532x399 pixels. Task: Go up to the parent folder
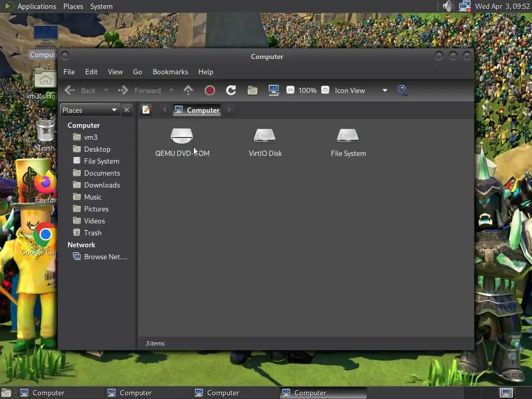coord(188,90)
